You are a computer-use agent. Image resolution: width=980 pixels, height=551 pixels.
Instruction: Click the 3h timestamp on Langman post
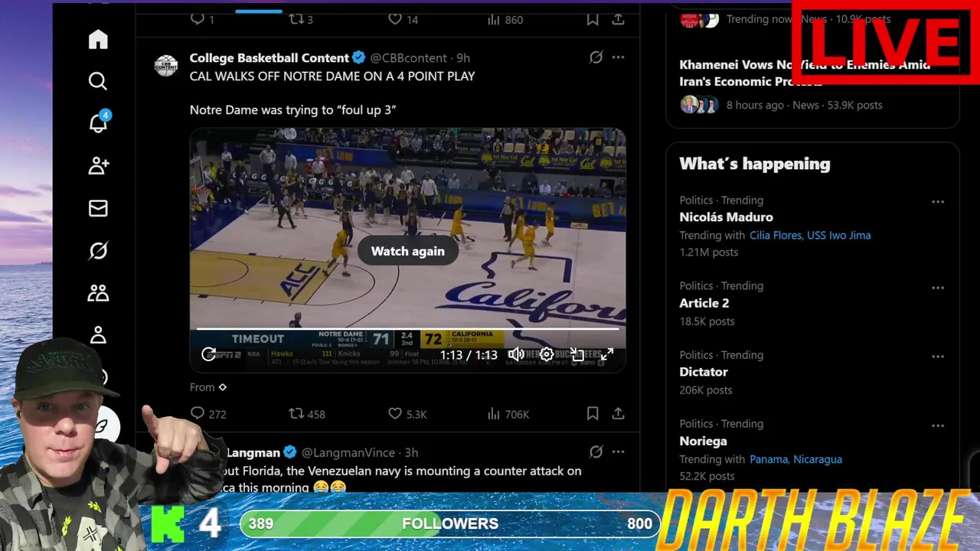(411, 452)
